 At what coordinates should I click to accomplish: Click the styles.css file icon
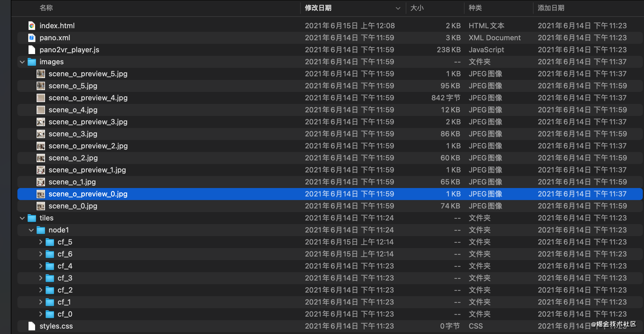tap(32, 326)
